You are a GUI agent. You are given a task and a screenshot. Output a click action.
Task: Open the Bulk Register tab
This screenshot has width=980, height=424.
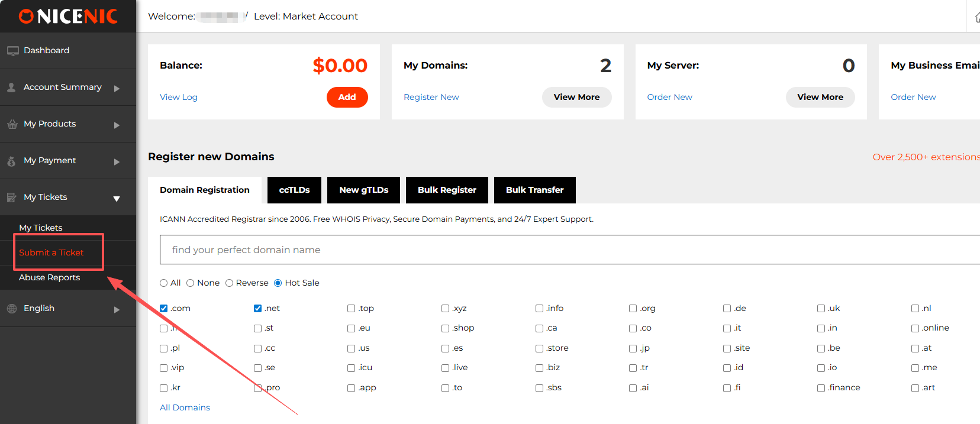[447, 190]
